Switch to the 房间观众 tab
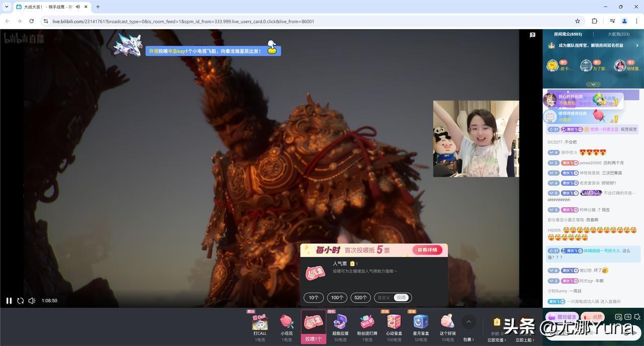This screenshot has width=644, height=346. coord(568,34)
